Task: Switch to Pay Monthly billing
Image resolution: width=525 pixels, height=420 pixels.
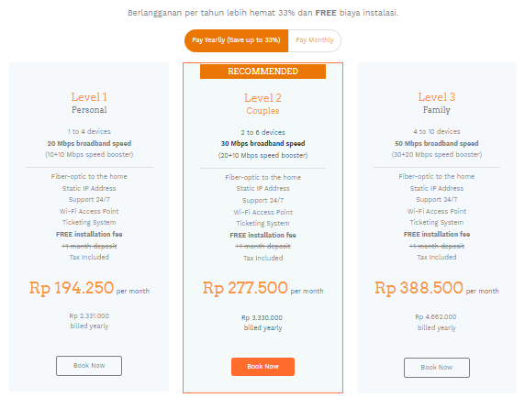Action: pyautogui.click(x=315, y=40)
